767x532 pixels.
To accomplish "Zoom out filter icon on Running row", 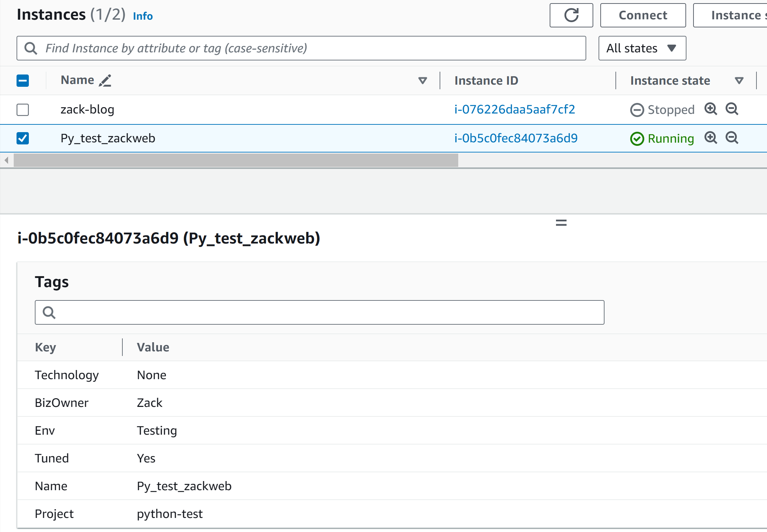I will [732, 138].
